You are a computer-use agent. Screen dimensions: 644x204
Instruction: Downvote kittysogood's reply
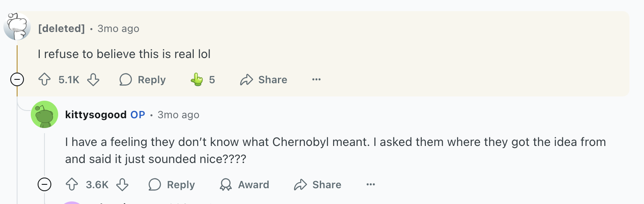(122, 185)
